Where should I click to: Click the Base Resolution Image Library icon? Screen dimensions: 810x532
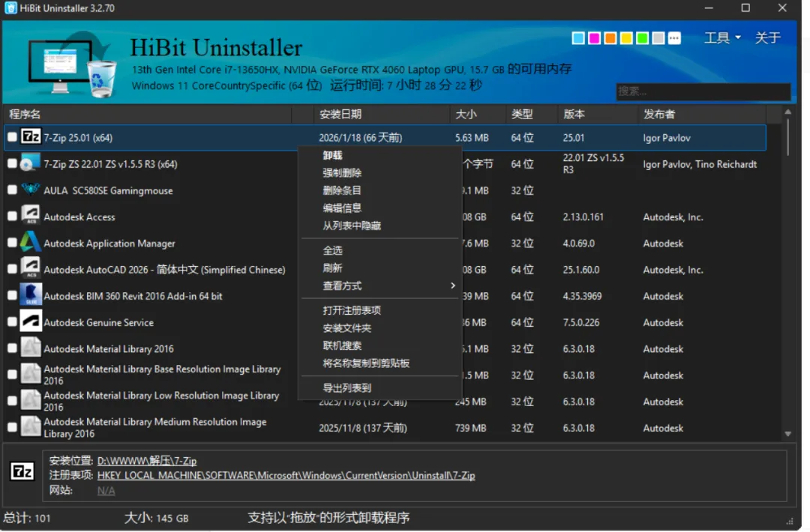(31, 374)
